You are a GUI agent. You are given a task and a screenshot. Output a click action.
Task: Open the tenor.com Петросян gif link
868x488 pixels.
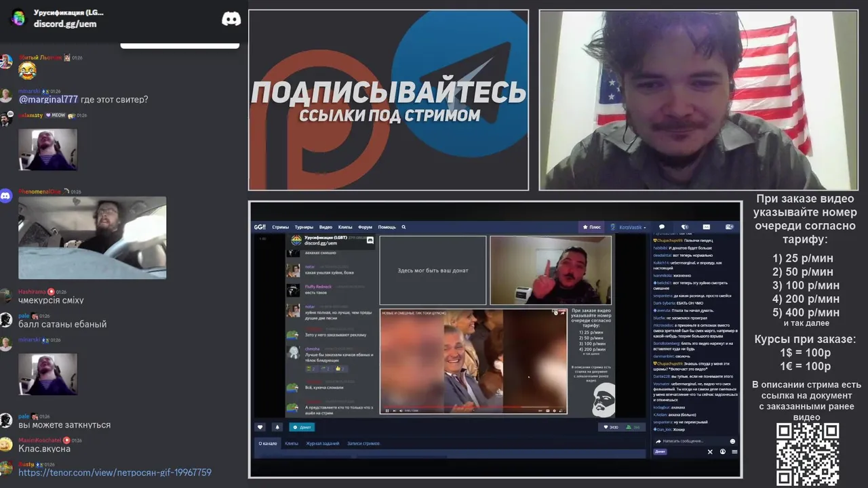(115, 472)
